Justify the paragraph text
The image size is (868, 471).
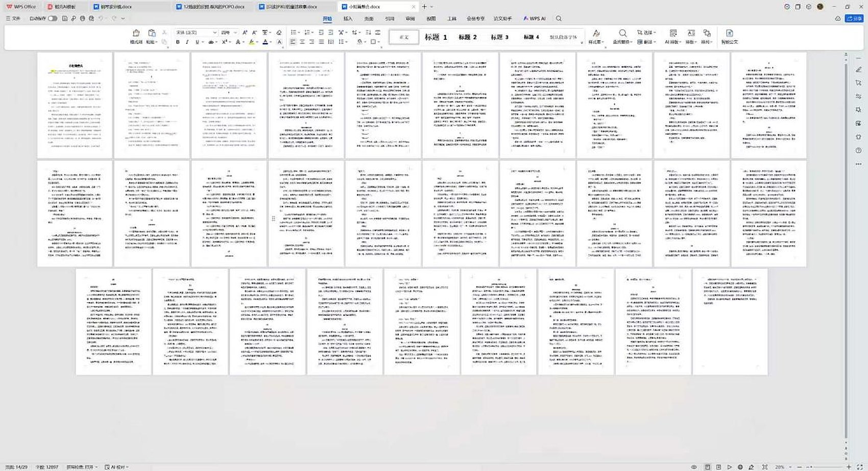(321, 42)
